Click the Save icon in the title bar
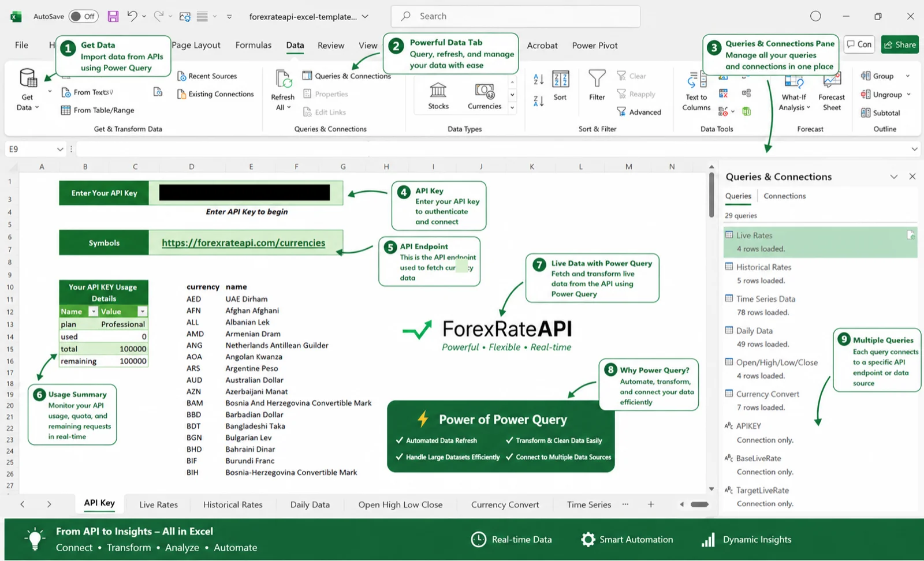This screenshot has height=561, width=924. (113, 16)
